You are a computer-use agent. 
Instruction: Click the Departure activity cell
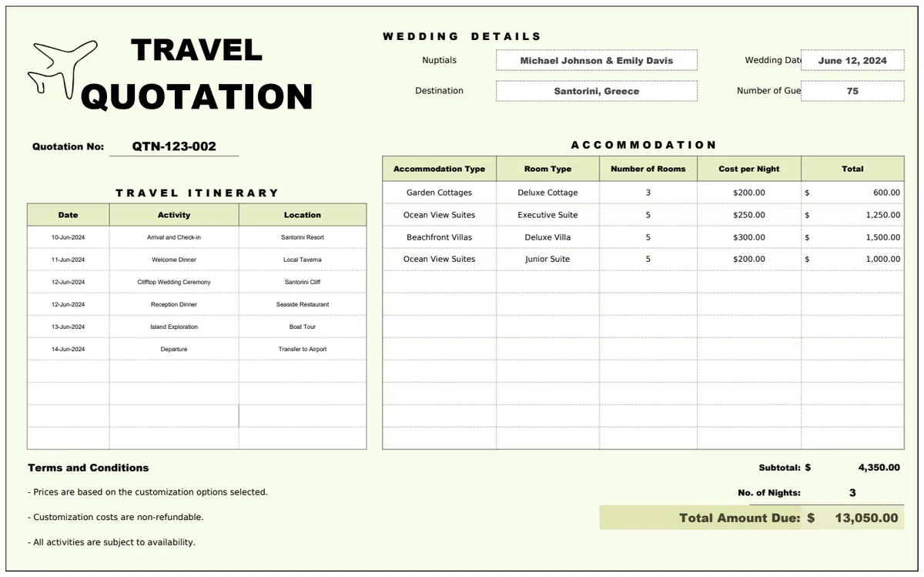(x=174, y=349)
